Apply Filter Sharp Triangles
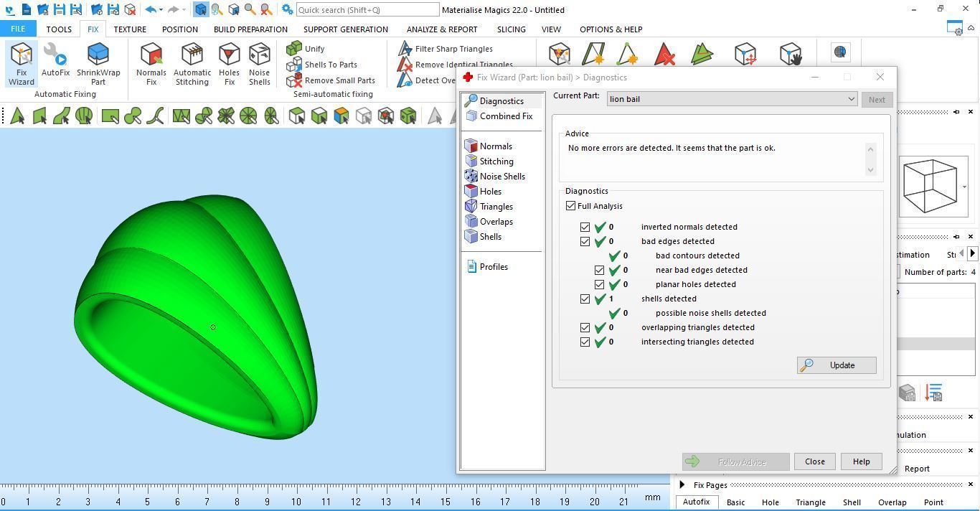This screenshot has width=980, height=511. click(x=446, y=49)
